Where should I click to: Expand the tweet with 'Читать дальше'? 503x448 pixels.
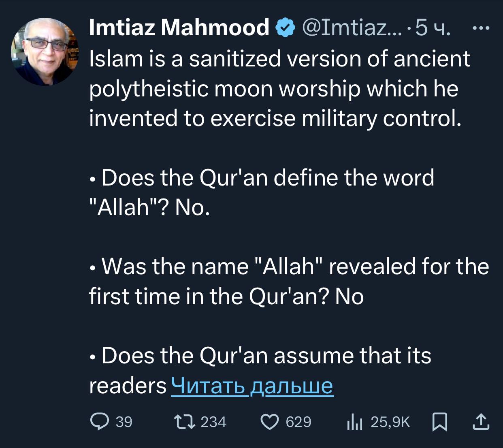click(x=252, y=385)
